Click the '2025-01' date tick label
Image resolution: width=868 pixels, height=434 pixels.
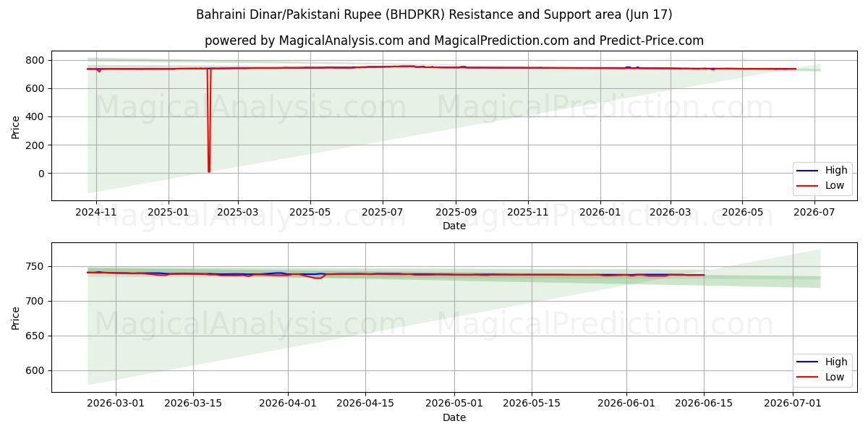pyautogui.click(x=169, y=213)
